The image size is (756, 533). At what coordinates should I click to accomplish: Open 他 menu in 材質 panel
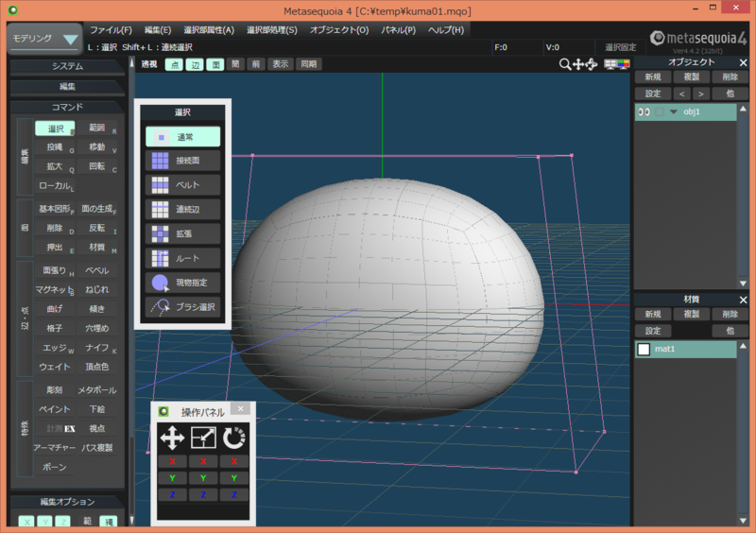(x=730, y=331)
